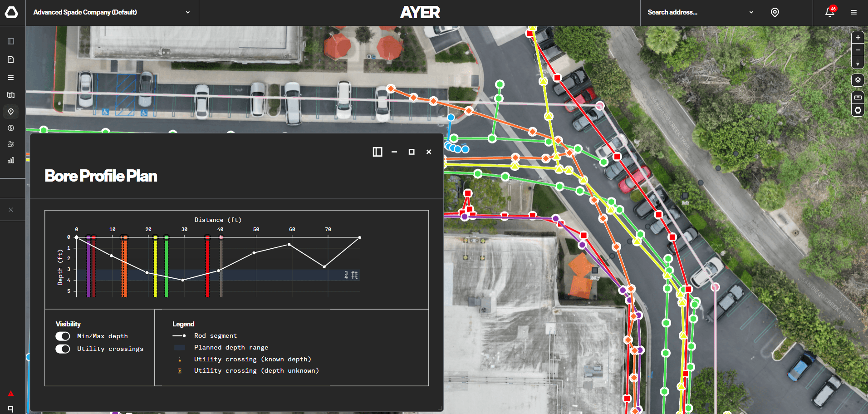Viewport: 868px width, 414px height.
Task: Reset map compass orientation
Action: [858, 63]
